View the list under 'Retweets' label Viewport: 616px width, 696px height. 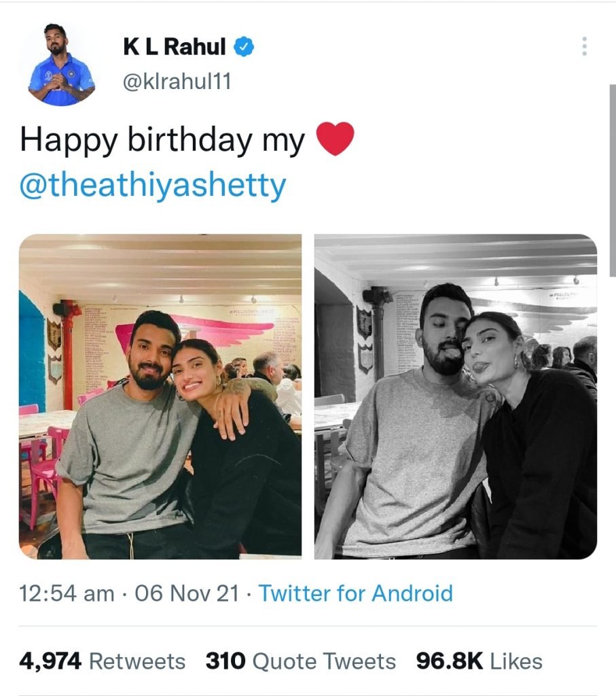[x=137, y=661]
